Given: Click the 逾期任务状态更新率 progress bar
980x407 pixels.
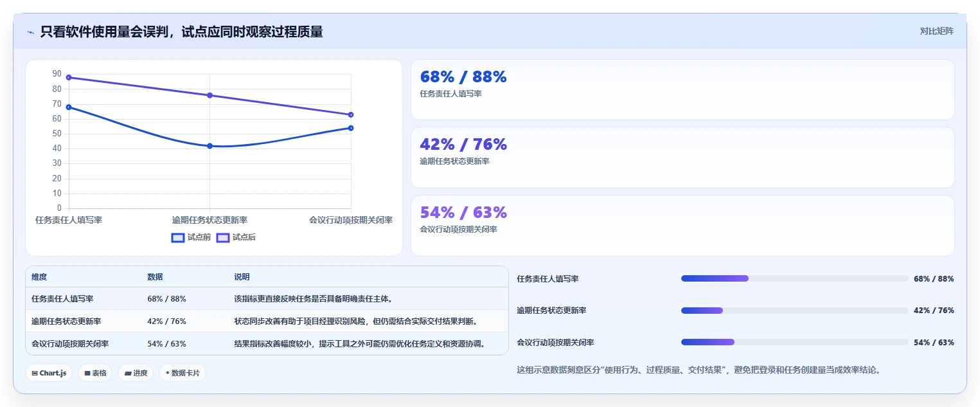Looking at the screenshot, I should click(x=795, y=311).
